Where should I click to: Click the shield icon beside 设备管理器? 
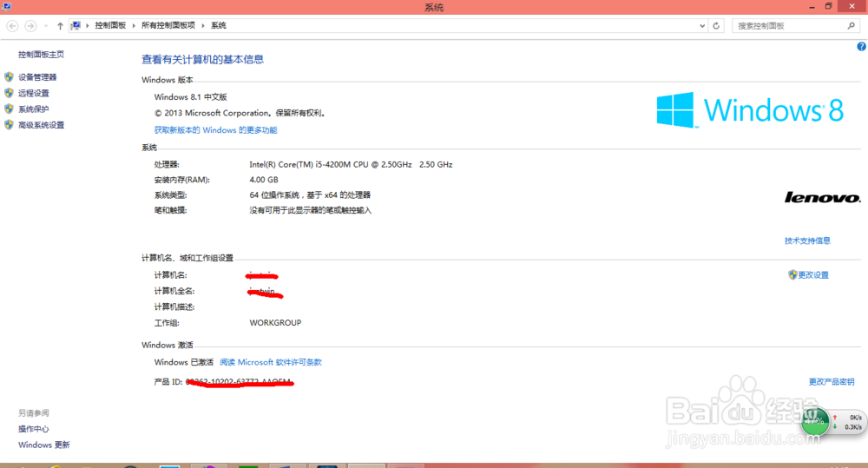(x=9, y=77)
